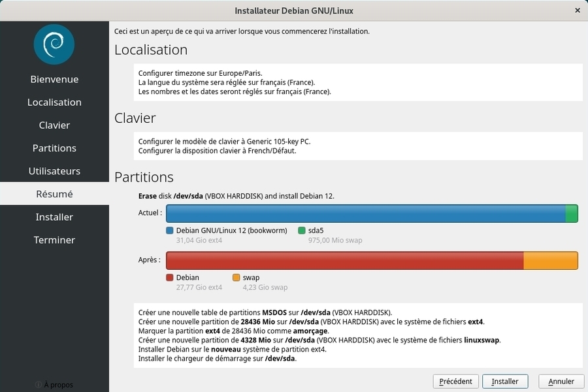Click the Résumé sidebar step
Viewport: 588px width, 392px height.
(x=54, y=194)
